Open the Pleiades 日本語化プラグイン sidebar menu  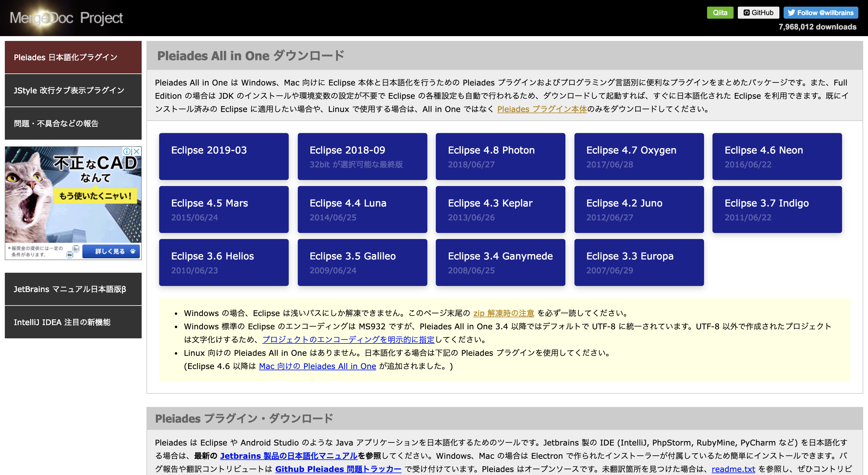pos(73,57)
